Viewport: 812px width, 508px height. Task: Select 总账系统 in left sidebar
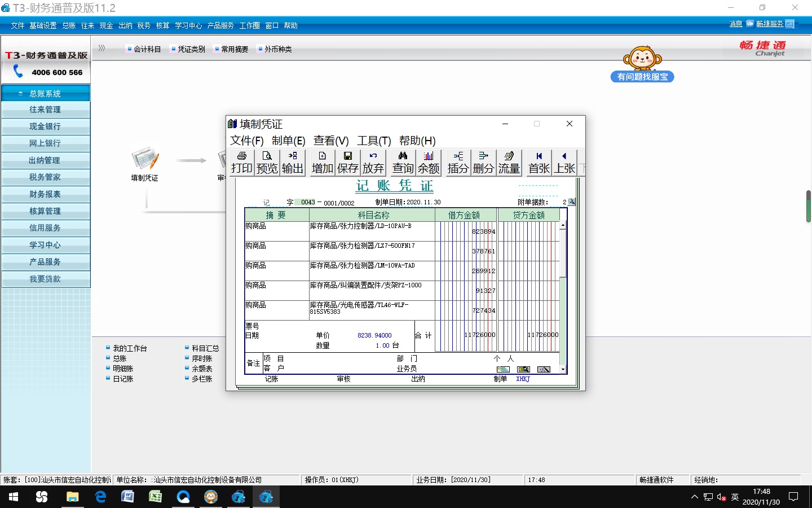[45, 93]
